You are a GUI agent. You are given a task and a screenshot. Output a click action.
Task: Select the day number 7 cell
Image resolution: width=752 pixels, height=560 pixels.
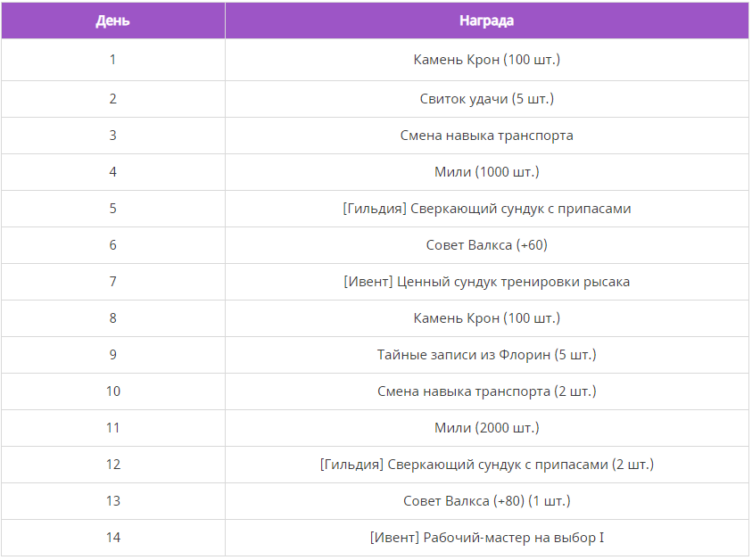[x=112, y=282]
